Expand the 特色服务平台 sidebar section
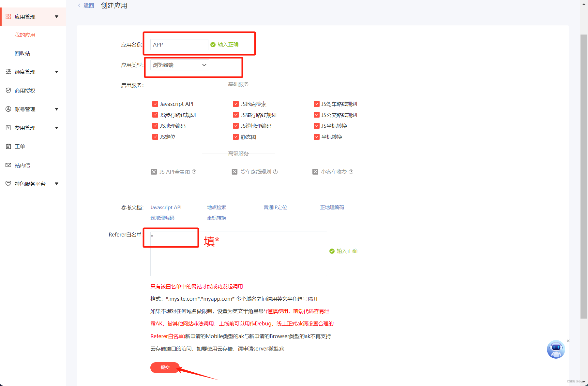 pyautogui.click(x=56, y=183)
